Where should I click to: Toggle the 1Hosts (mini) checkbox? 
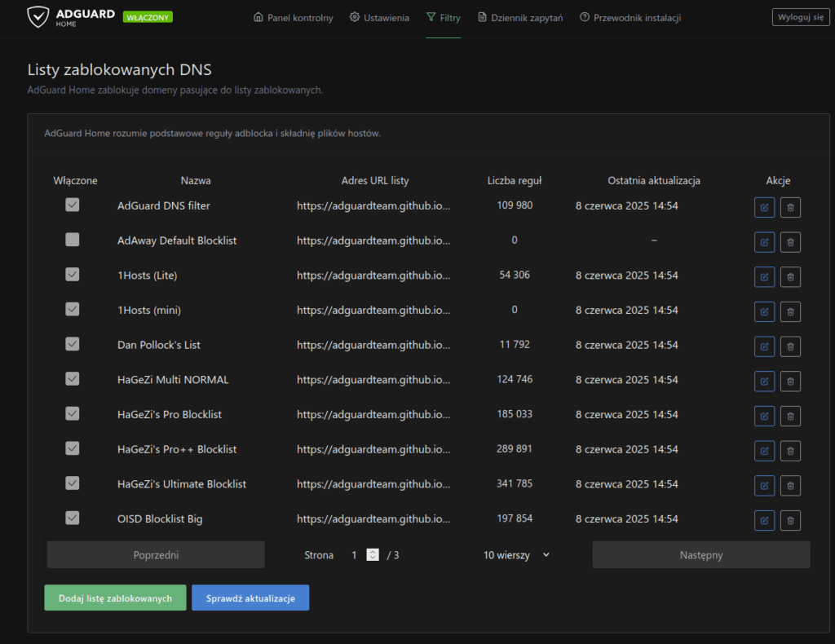(73, 309)
